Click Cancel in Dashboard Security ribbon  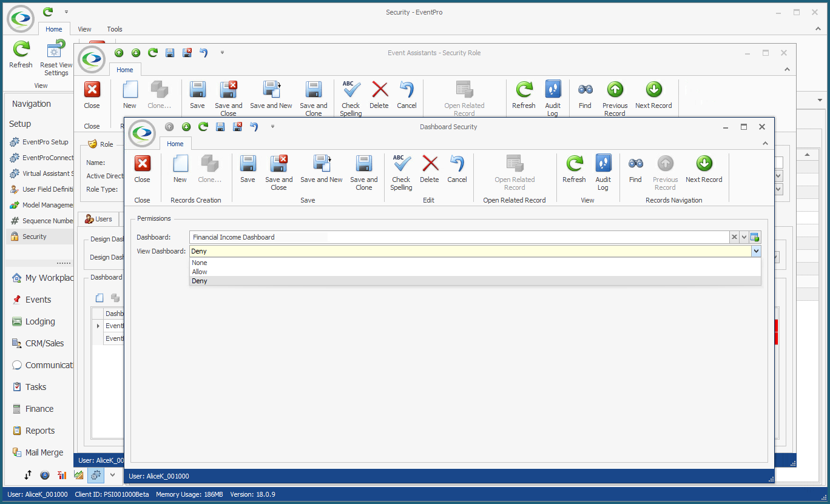click(x=457, y=169)
